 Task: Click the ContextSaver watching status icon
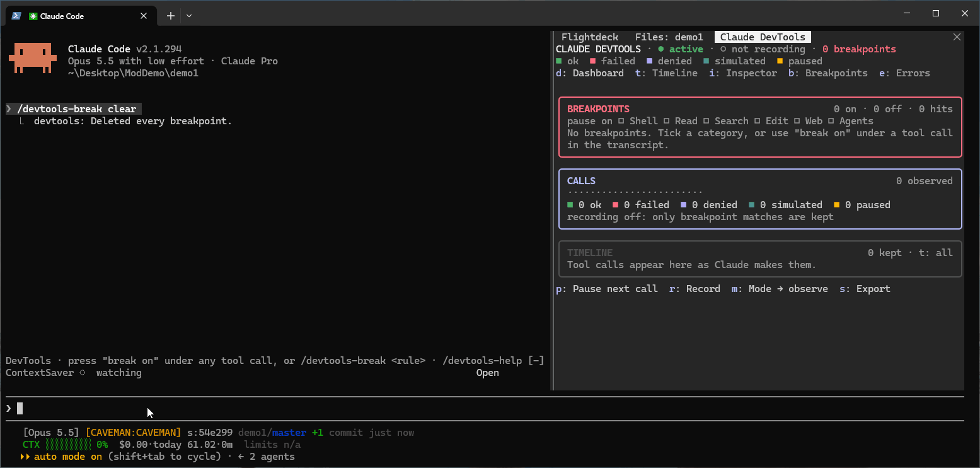click(x=82, y=373)
